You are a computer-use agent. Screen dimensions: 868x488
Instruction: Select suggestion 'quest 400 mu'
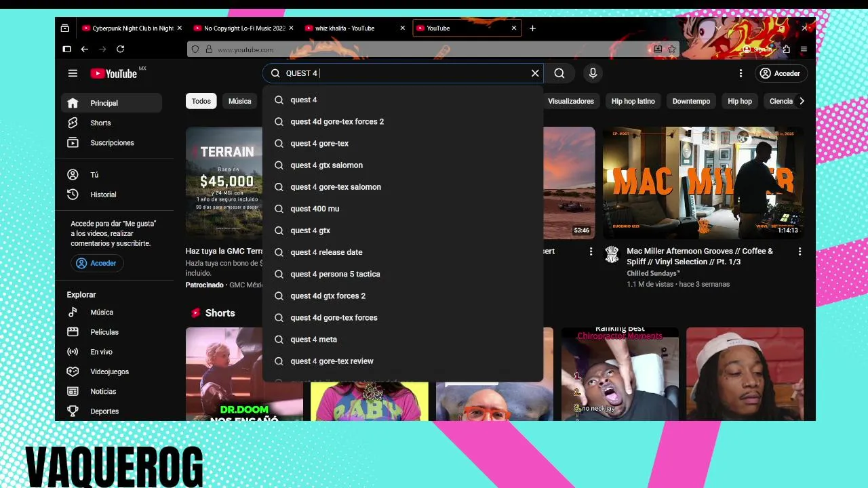pyautogui.click(x=403, y=208)
